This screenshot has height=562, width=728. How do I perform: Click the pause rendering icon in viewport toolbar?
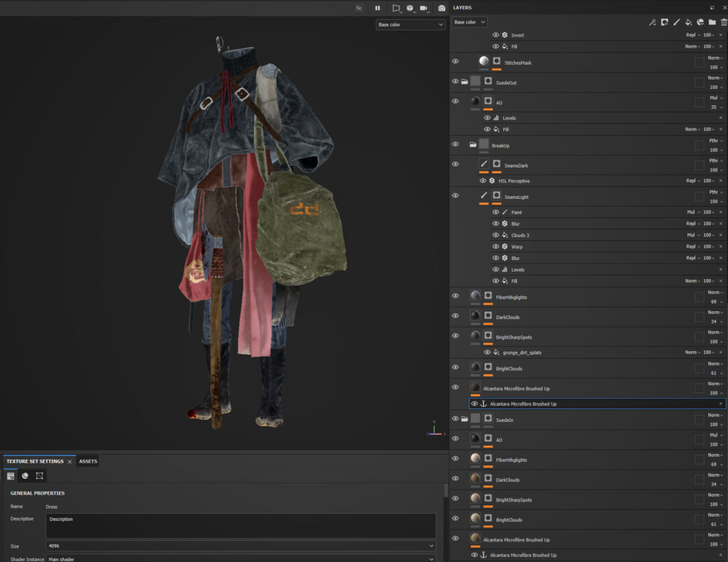point(378,8)
